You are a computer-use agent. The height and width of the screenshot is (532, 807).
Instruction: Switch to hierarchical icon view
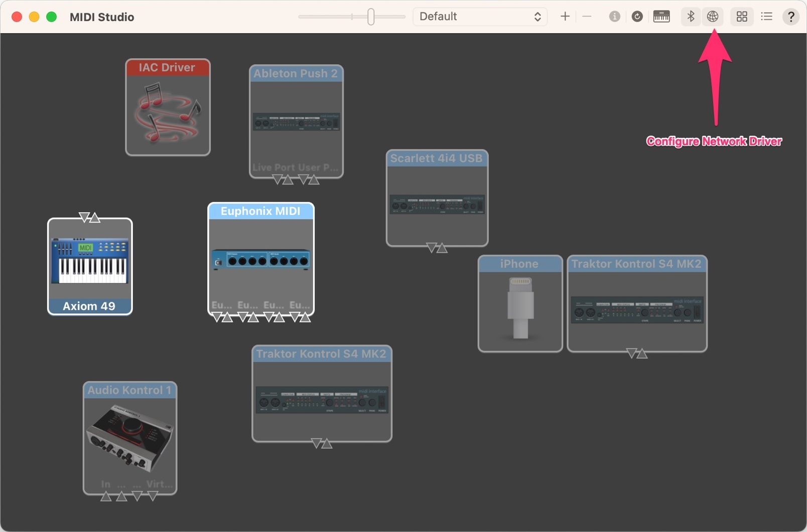[x=742, y=17]
